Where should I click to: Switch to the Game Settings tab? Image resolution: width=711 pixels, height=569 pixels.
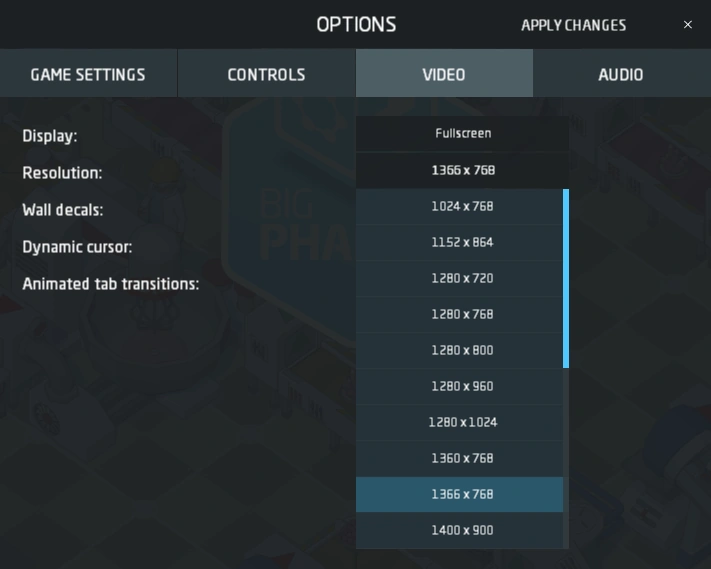pyautogui.click(x=88, y=75)
